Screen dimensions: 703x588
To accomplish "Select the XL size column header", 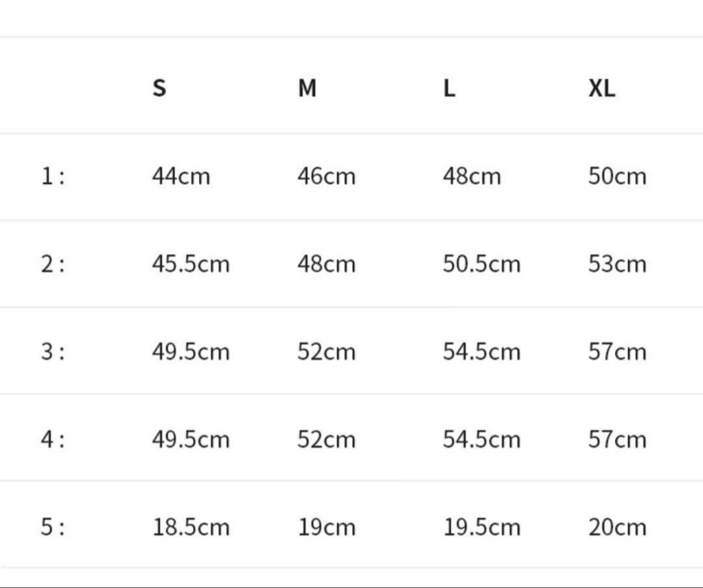I will [602, 88].
